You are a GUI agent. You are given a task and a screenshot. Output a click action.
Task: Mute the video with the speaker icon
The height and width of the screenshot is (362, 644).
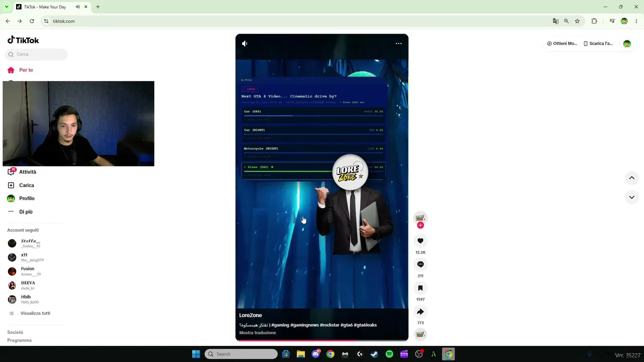245,44
